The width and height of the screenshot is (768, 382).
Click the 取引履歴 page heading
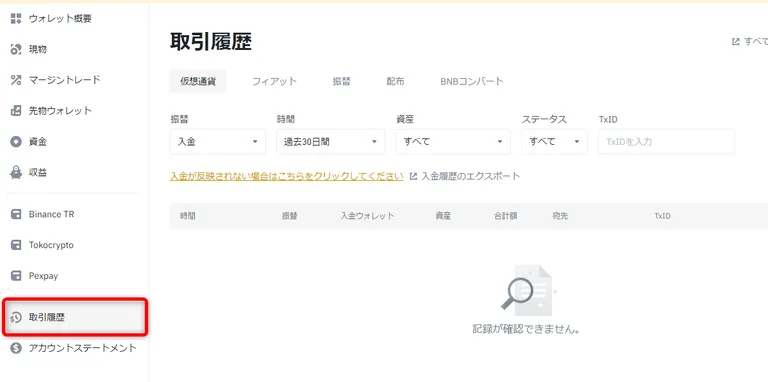pos(211,43)
